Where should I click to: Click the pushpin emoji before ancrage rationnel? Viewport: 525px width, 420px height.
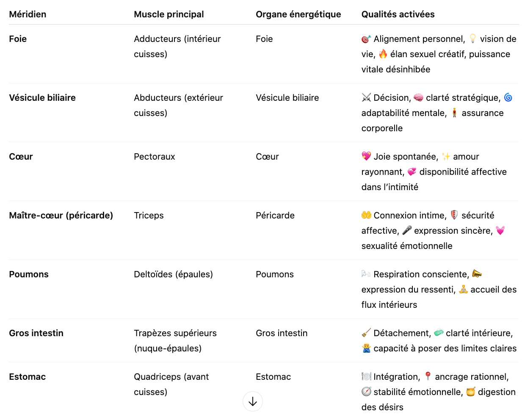428,376
